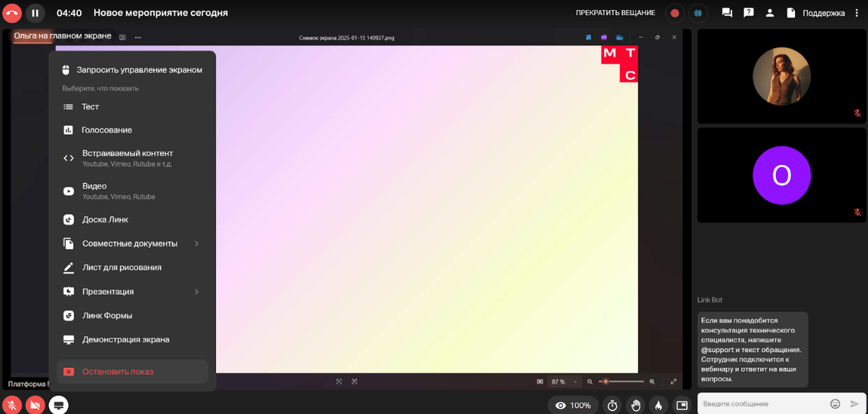
Task: Expand the 'Совместные документы' submenu arrow
Action: [197, 244]
